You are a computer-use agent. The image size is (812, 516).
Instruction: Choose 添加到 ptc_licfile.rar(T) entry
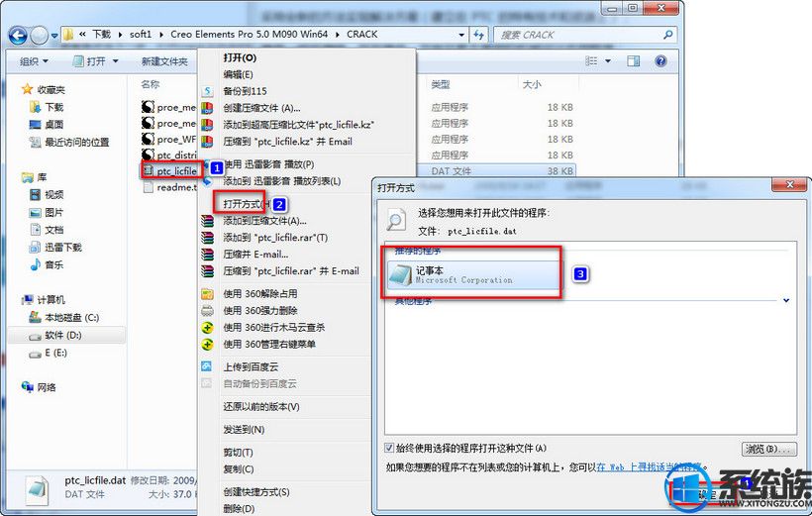275,238
